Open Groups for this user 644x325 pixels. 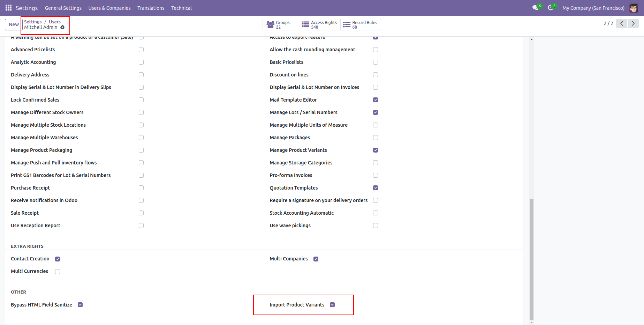pyautogui.click(x=280, y=24)
